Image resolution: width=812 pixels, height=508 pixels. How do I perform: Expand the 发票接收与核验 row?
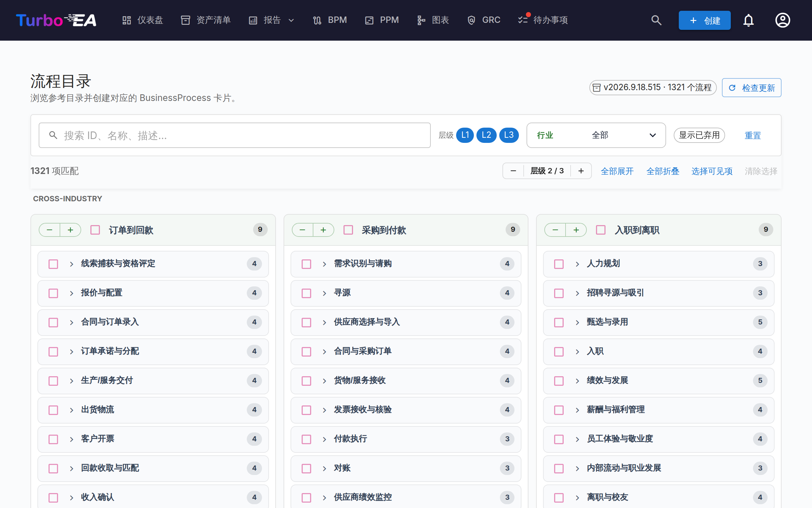point(324,410)
